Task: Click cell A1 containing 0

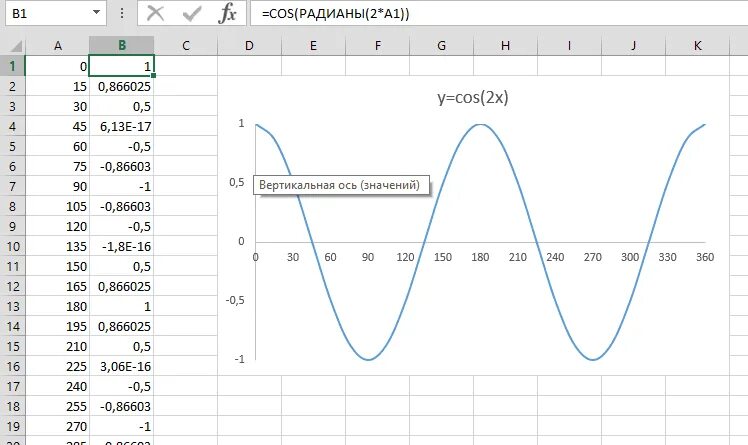Action: [57, 66]
